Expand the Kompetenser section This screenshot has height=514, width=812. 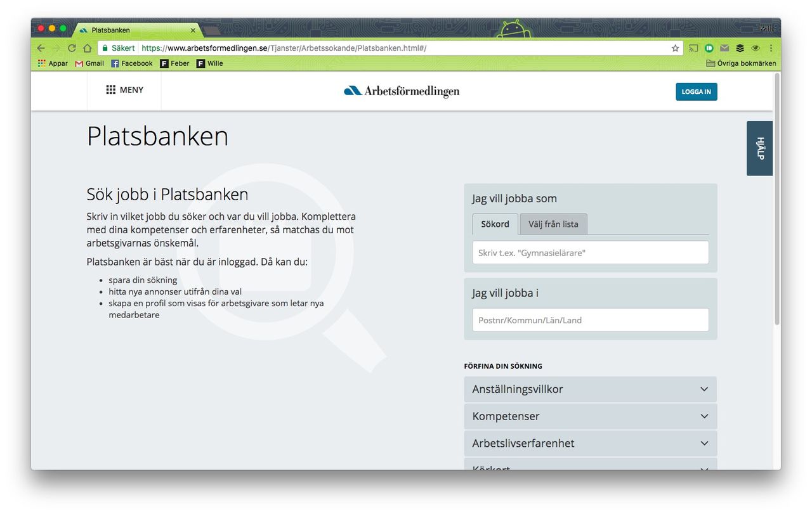[x=591, y=416]
